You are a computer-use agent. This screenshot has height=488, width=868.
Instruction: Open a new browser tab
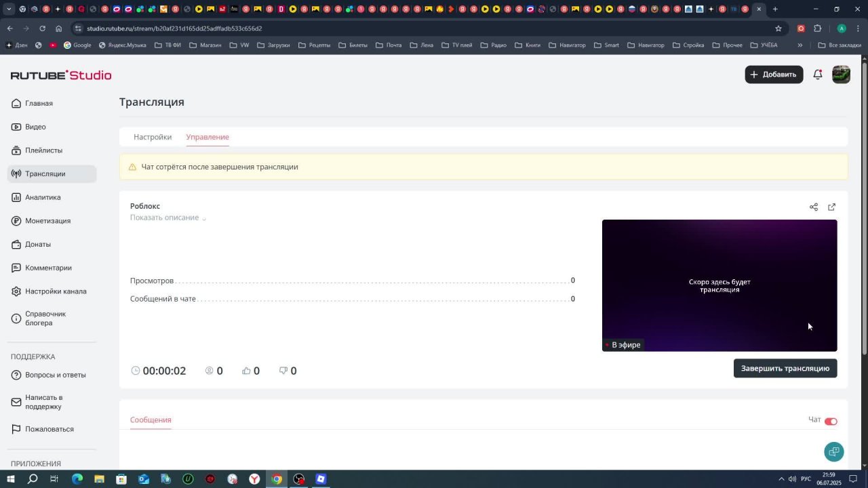coord(775,9)
